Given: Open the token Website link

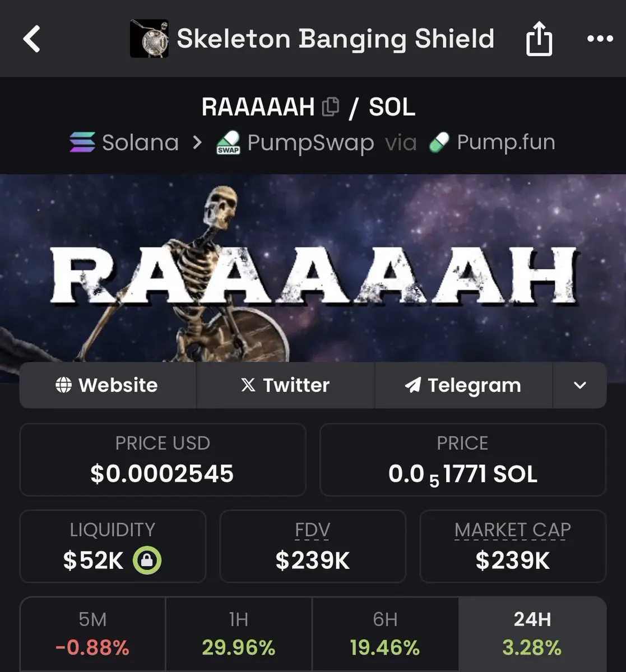Looking at the screenshot, I should 108,385.
